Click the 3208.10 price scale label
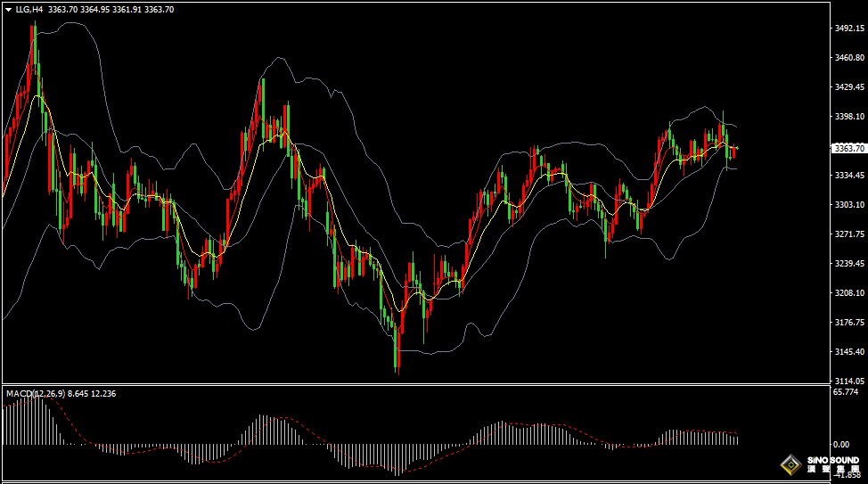Image resolution: width=868 pixels, height=484 pixels. pyautogui.click(x=848, y=292)
